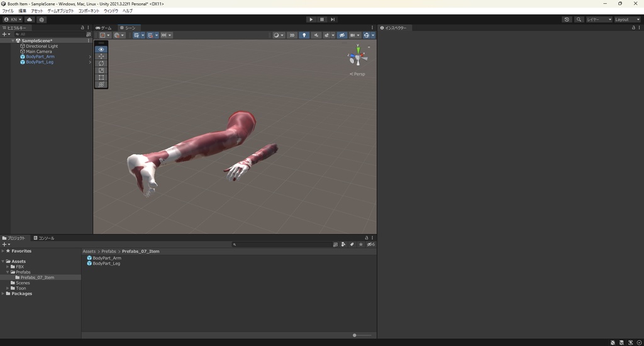Select the View (eye) tool in Scene
Viewport: 644px width, 346px height.
101,49
